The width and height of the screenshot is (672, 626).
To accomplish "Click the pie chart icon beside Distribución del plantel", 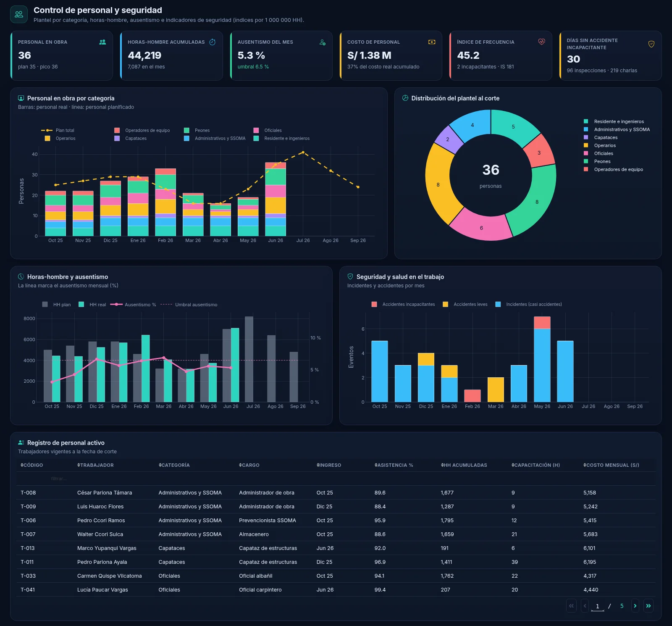I will click(x=405, y=98).
